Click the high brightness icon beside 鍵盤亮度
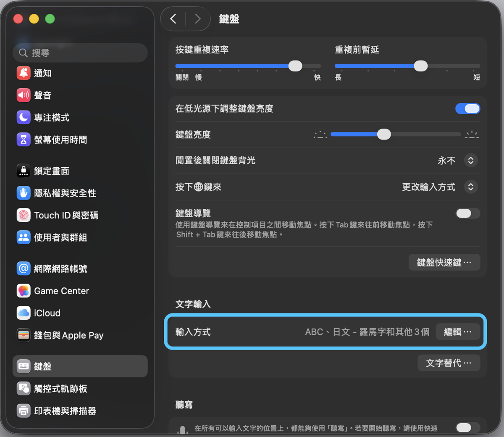 472,135
